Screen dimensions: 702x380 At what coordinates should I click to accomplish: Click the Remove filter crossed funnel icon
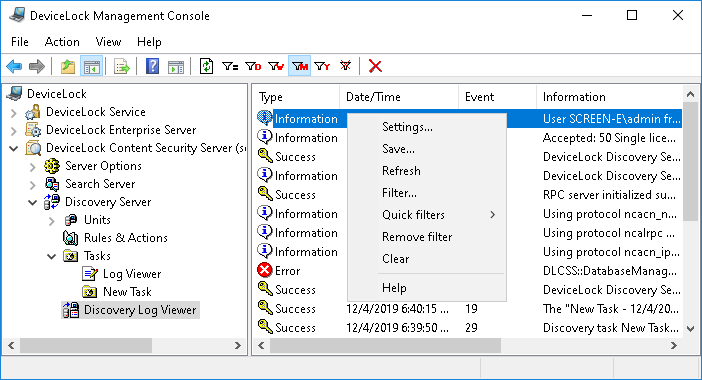coord(345,67)
